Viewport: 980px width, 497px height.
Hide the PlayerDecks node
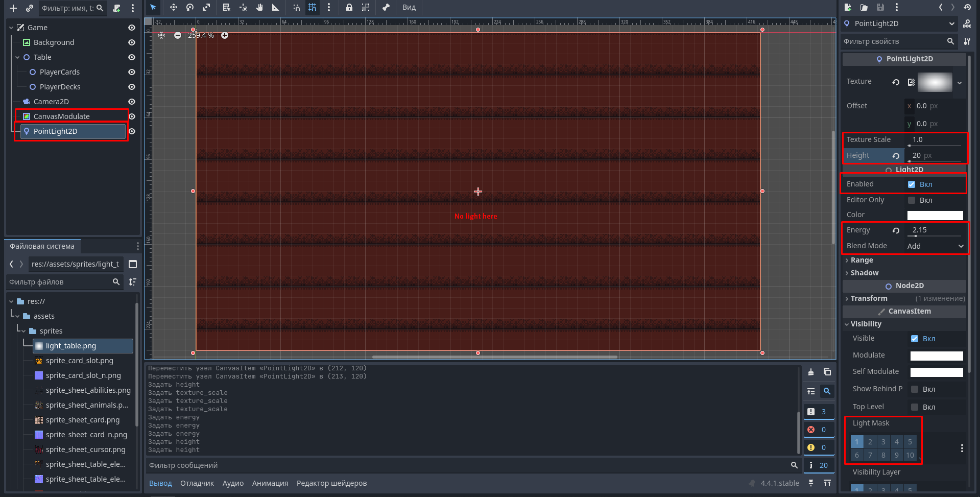(132, 87)
